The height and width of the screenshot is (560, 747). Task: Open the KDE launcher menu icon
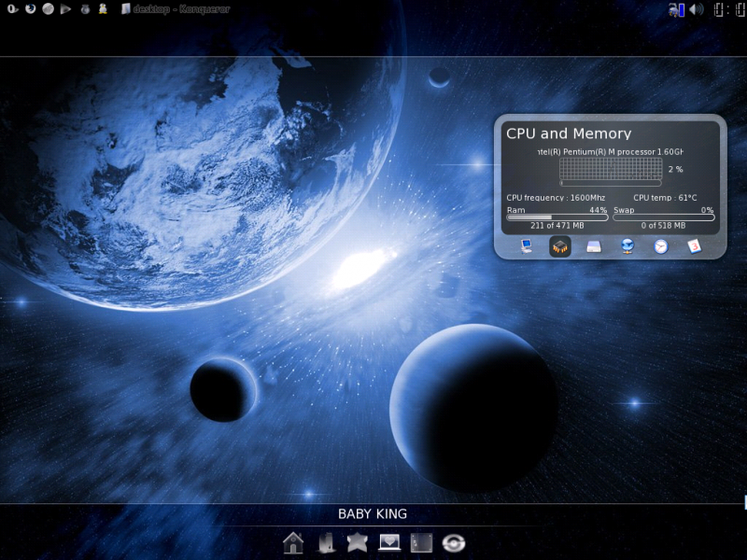[x=12, y=8]
